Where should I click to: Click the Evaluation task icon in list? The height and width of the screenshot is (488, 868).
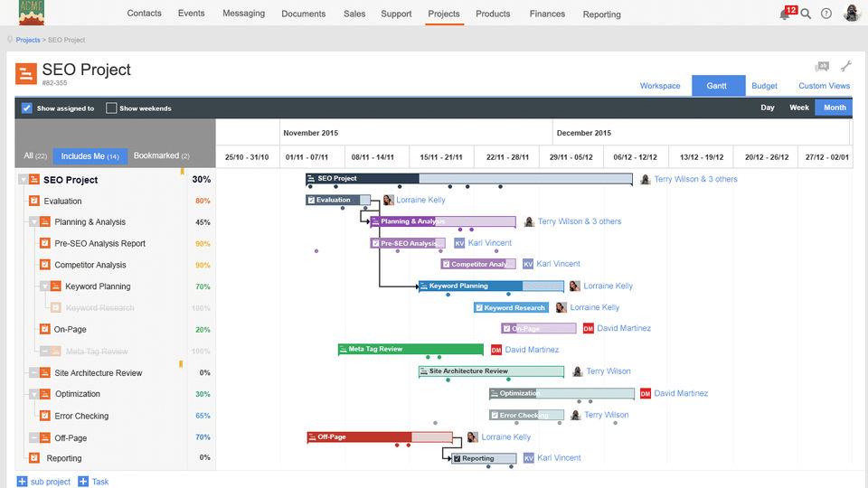click(33, 201)
